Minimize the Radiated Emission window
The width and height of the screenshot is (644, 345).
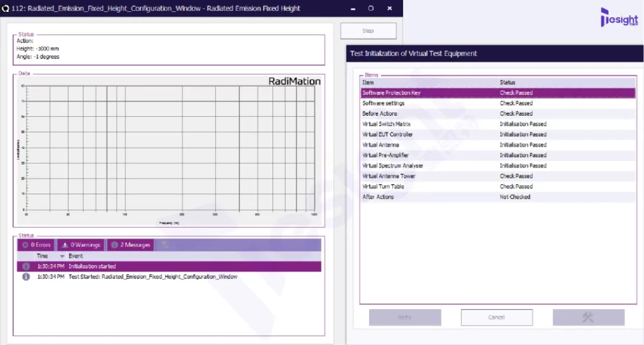point(353,8)
